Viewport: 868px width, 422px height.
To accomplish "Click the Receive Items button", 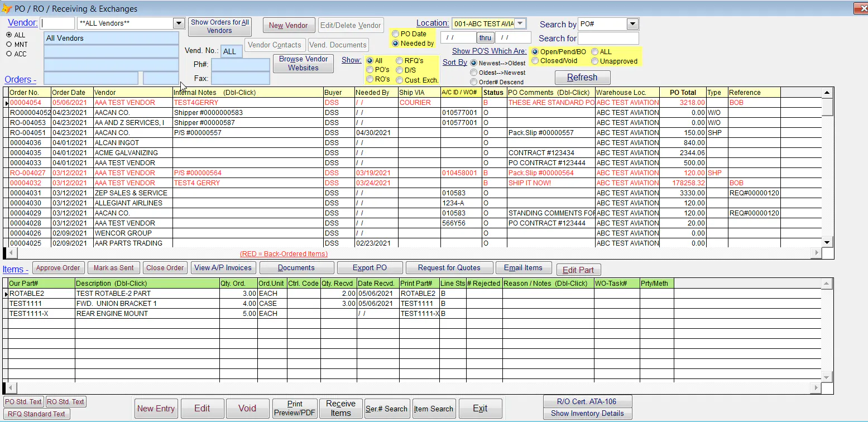I will tap(341, 409).
